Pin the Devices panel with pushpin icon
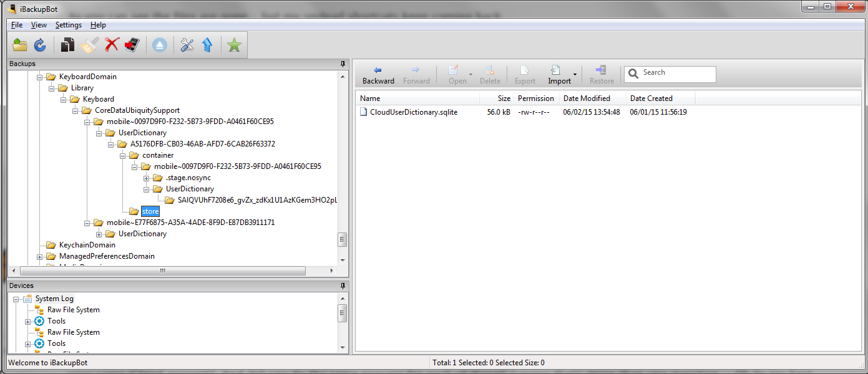Image resolution: width=868 pixels, height=374 pixels. 343,285
